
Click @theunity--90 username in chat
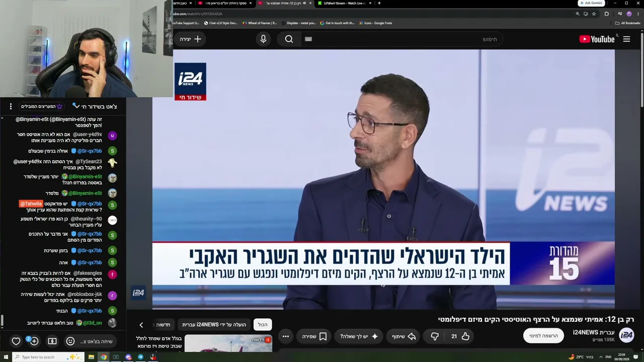point(86,219)
